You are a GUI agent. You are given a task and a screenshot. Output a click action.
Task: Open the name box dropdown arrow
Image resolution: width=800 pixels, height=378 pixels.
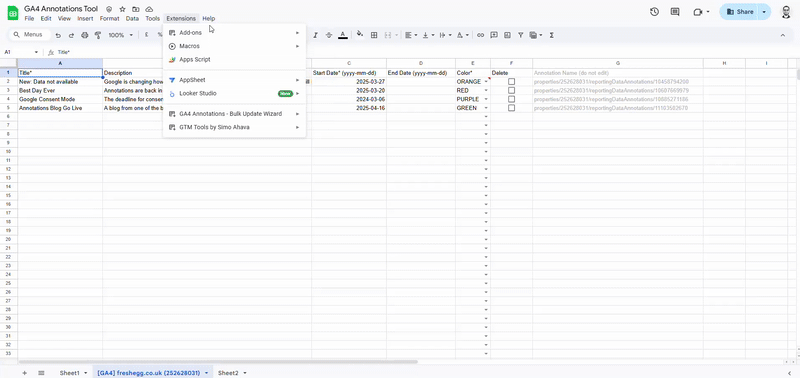point(36,52)
